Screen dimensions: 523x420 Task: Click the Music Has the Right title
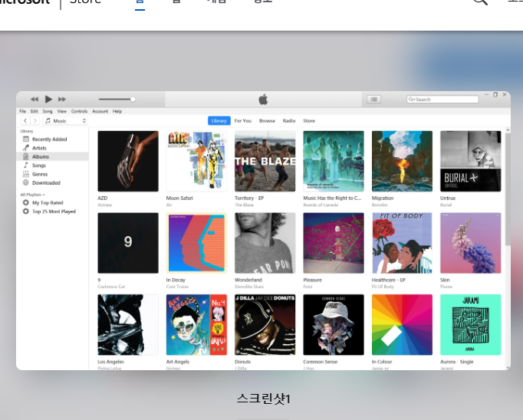tap(332, 198)
